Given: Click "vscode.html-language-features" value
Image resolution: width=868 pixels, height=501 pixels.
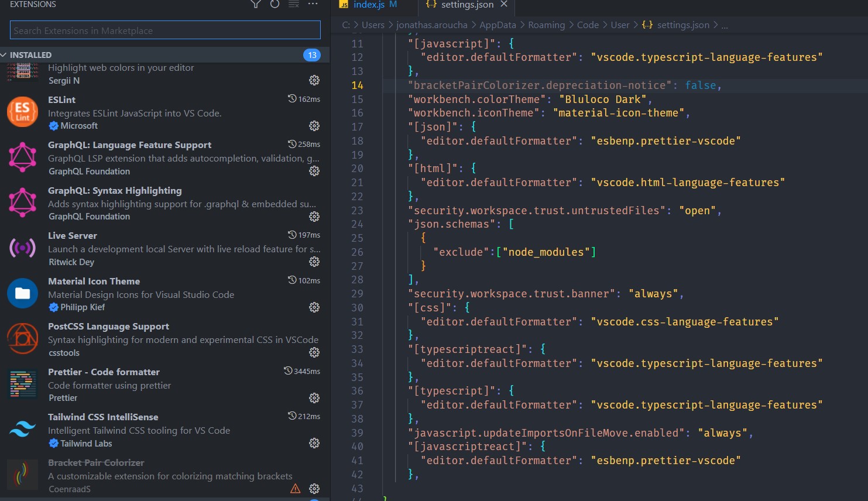Looking at the screenshot, I should (688, 183).
